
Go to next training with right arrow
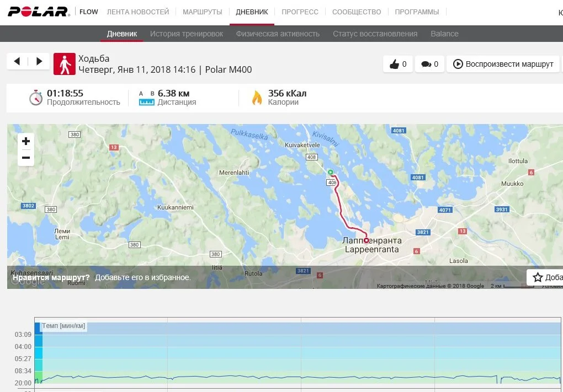39,61
